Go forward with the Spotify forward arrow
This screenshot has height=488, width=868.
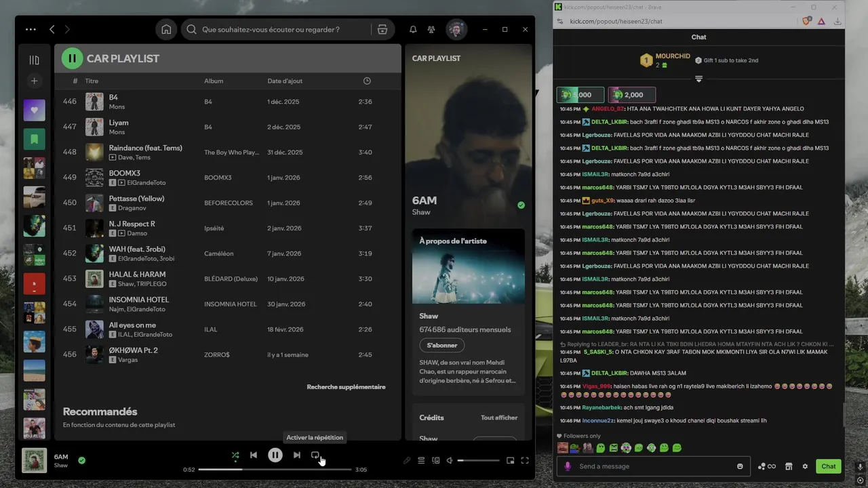click(x=67, y=30)
